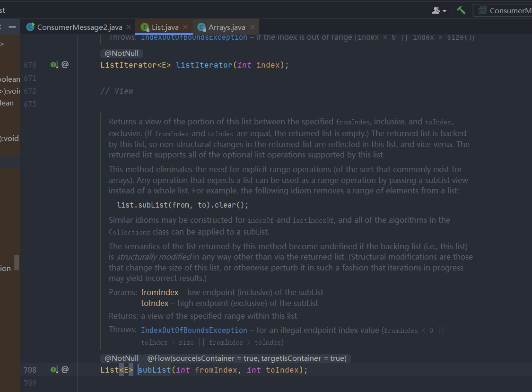Click the fromIndex entry in Params docs
532x392 pixels.
pos(160,292)
